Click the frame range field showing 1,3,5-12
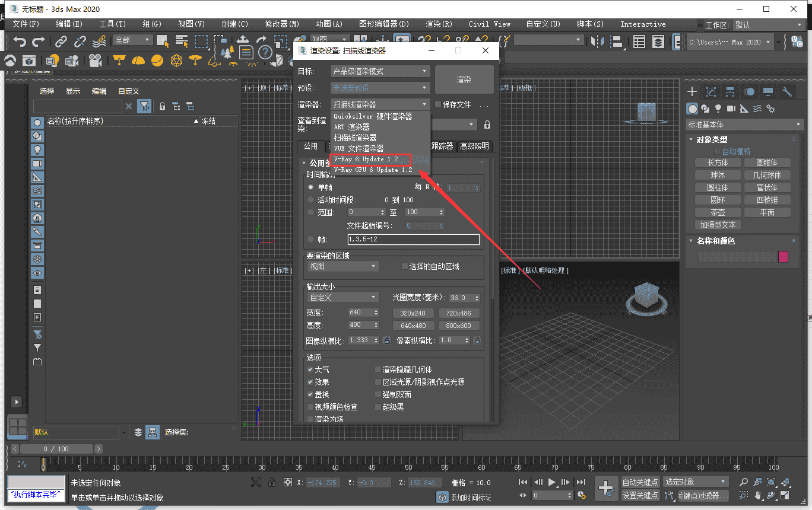Viewport: 812px width, 510px height. click(413, 240)
